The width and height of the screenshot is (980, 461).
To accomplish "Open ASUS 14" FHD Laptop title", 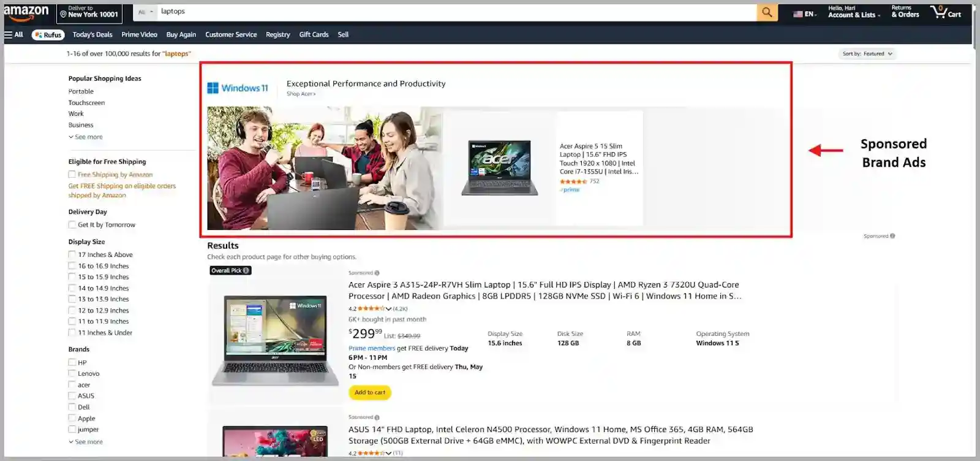I will tap(551, 435).
